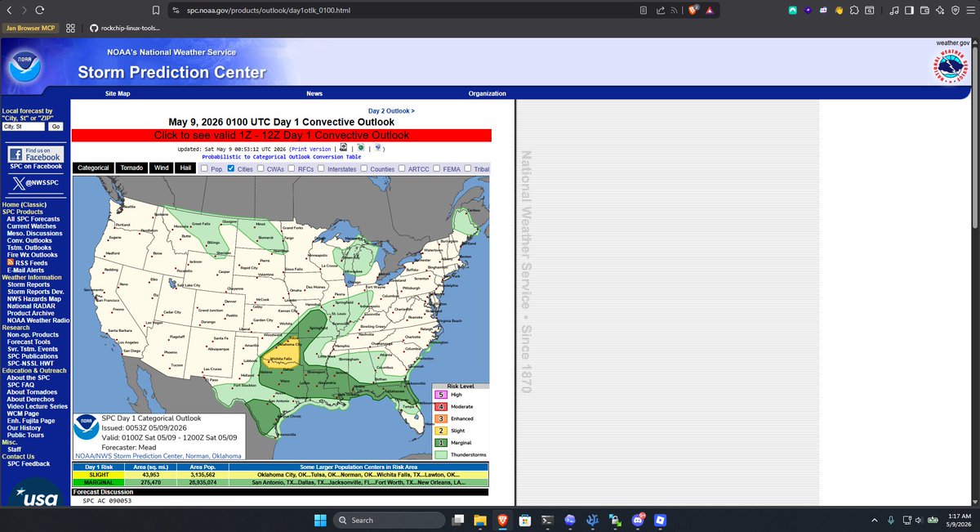
Task: Switch to the Hail outlook tab
Action: coord(185,168)
